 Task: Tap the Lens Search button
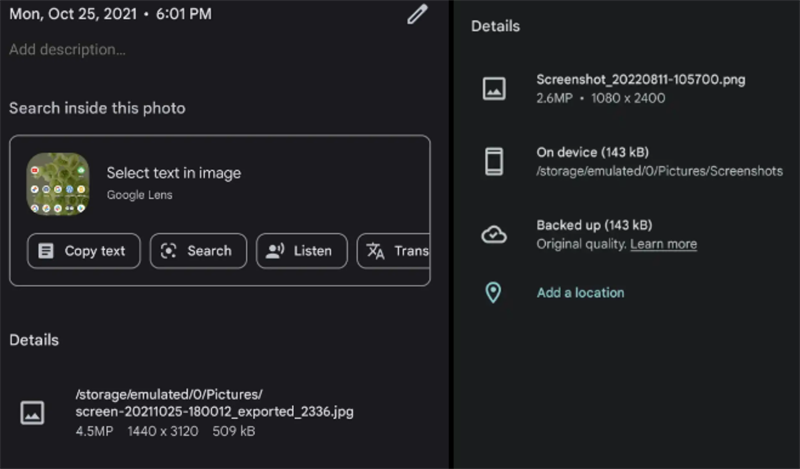(x=198, y=251)
